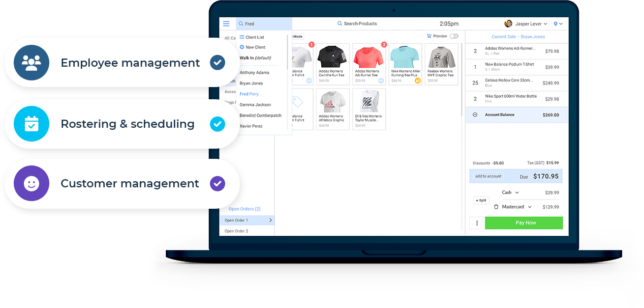Screen dimensions: 644x308
Task: Click the Current Sale – Bryan Jones link
Action: pyautogui.click(x=518, y=37)
